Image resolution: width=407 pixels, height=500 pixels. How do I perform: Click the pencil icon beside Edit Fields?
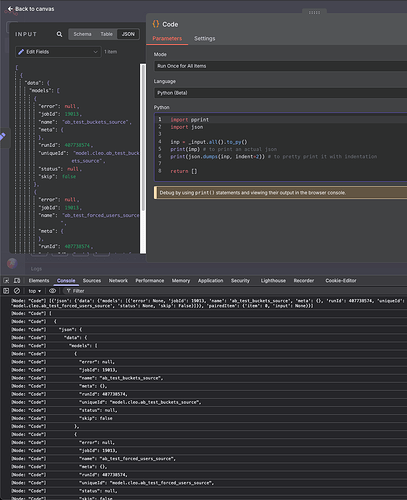(x=21, y=52)
